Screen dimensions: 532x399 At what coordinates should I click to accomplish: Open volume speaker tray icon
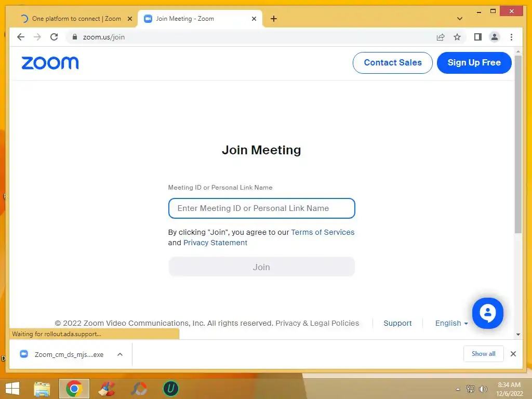[x=483, y=389]
